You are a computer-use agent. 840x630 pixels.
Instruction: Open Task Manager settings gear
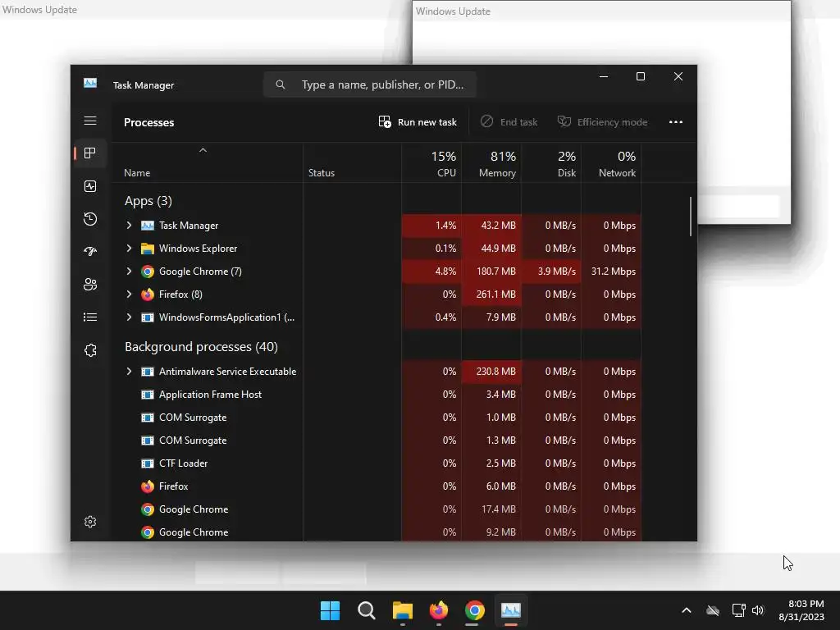90,522
